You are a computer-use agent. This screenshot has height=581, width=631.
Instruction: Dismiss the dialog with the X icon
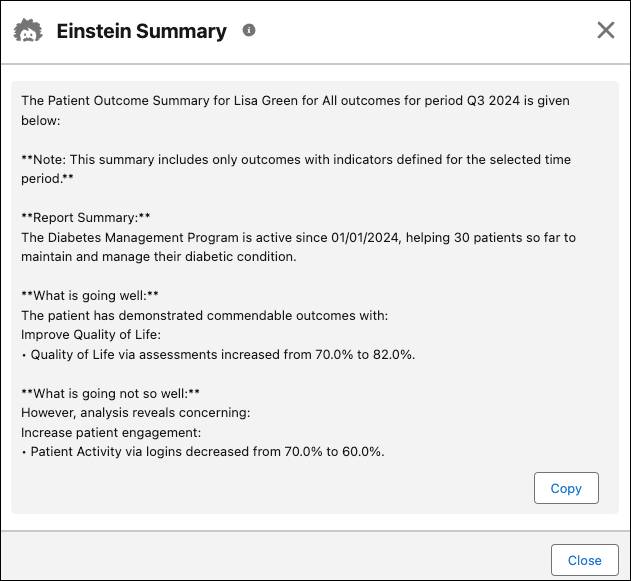[605, 30]
